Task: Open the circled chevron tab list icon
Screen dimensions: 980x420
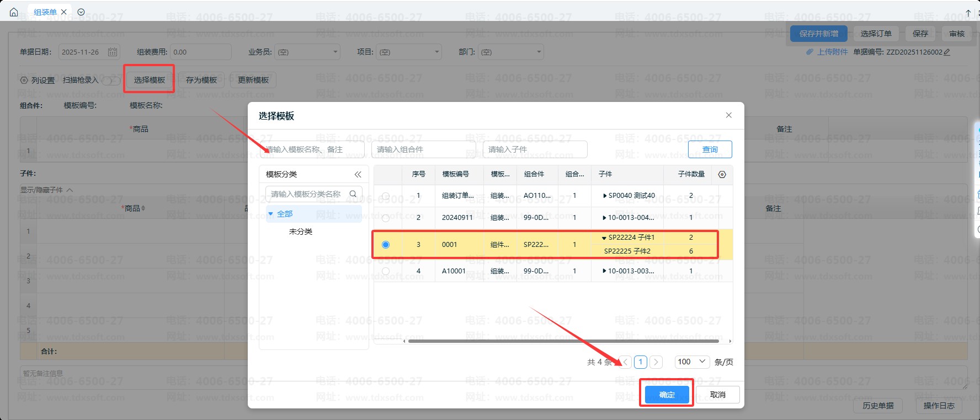Action: [81, 12]
